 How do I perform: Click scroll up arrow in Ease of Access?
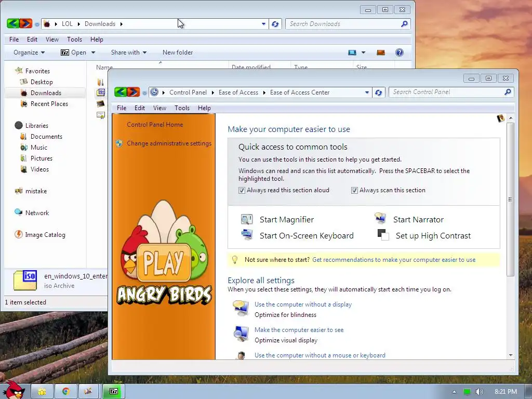tap(511, 118)
